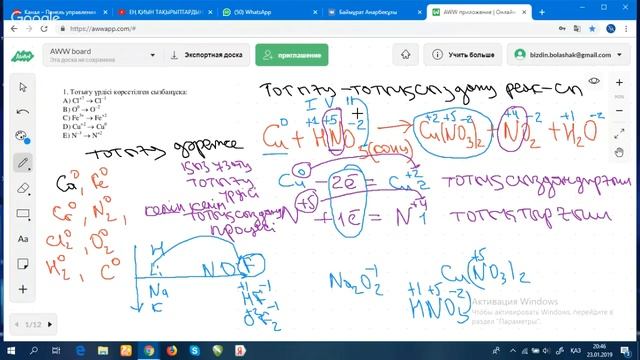Zoom out with the minus button

click(x=619, y=111)
